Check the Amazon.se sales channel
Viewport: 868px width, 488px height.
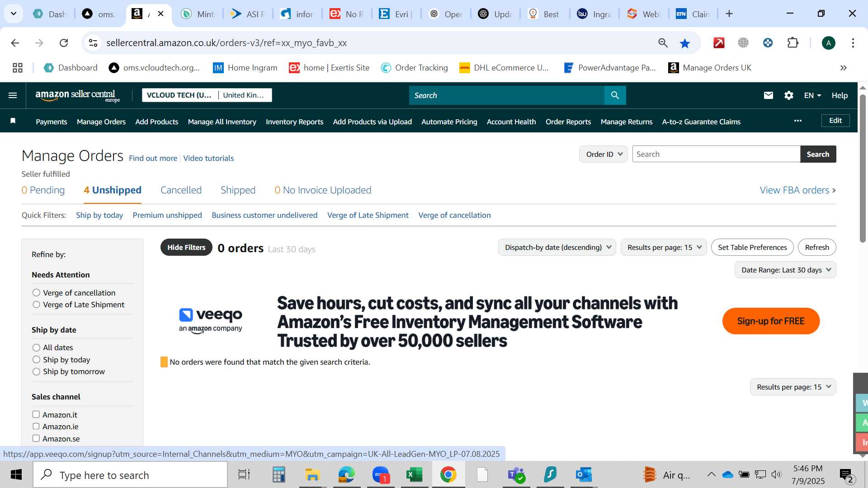[36, 438]
